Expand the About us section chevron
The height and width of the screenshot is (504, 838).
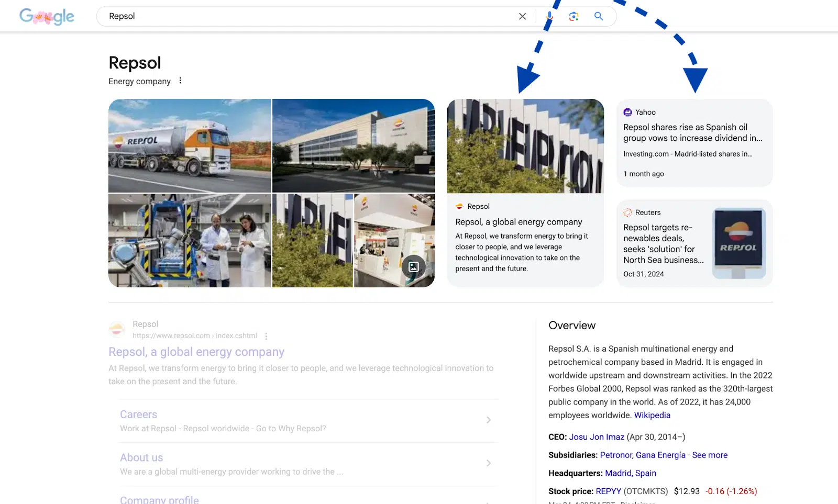(x=489, y=463)
